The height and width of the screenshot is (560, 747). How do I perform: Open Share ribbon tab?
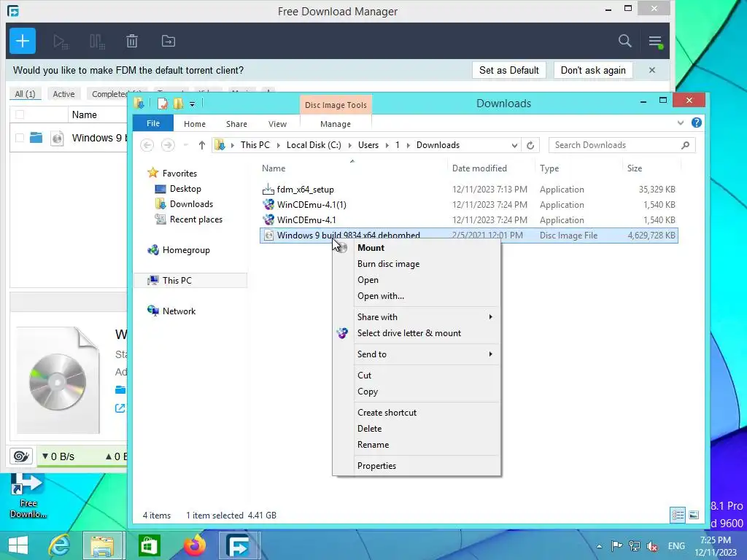click(x=236, y=124)
